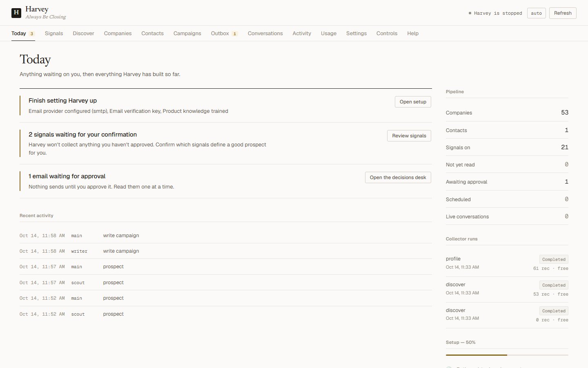Click the Refresh button
The height and width of the screenshot is (368, 588).
point(563,13)
